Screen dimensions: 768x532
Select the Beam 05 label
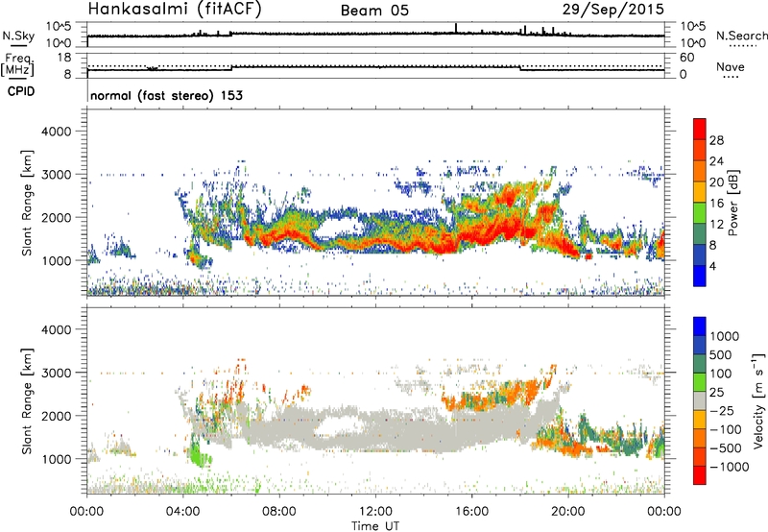[x=374, y=11]
